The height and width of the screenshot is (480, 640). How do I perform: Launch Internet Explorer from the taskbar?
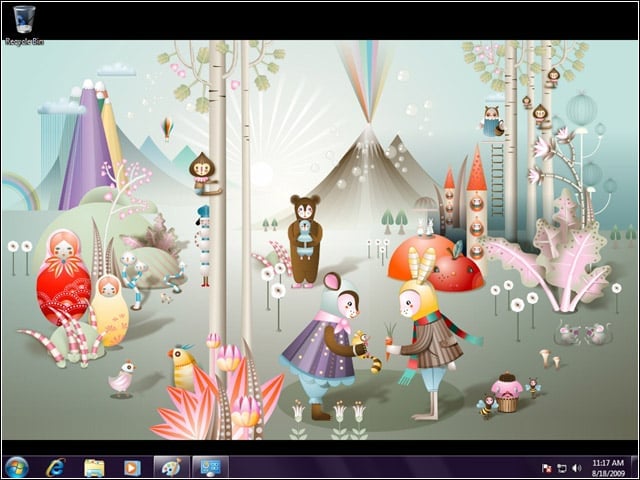[56, 468]
